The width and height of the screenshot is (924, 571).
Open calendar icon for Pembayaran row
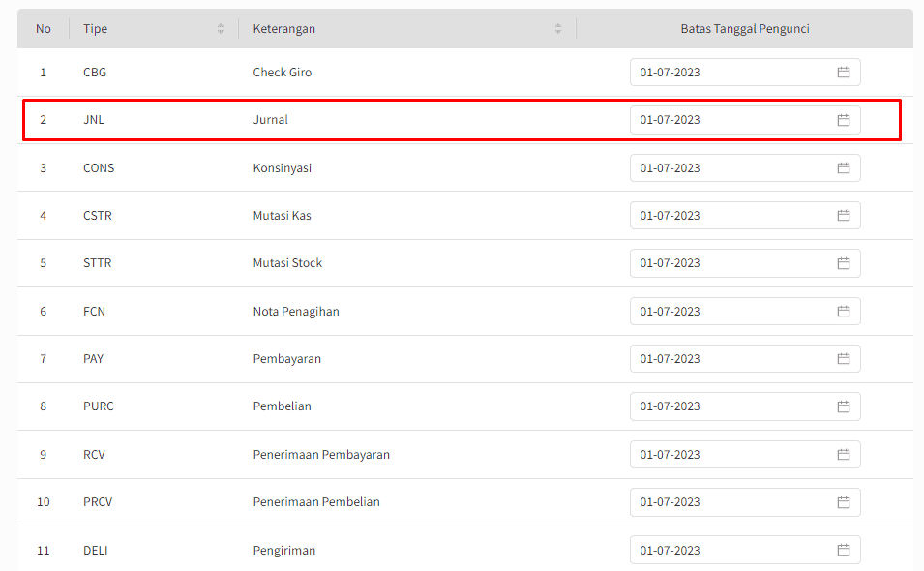pyautogui.click(x=843, y=359)
